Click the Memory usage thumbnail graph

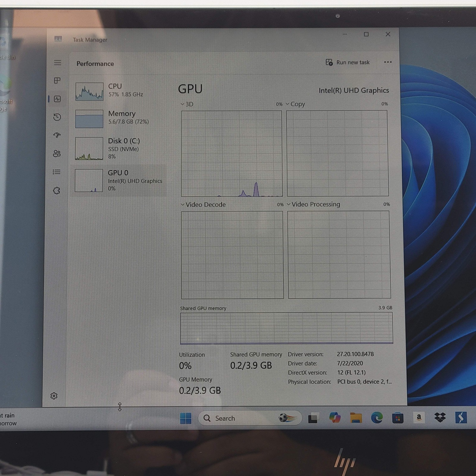(x=89, y=119)
